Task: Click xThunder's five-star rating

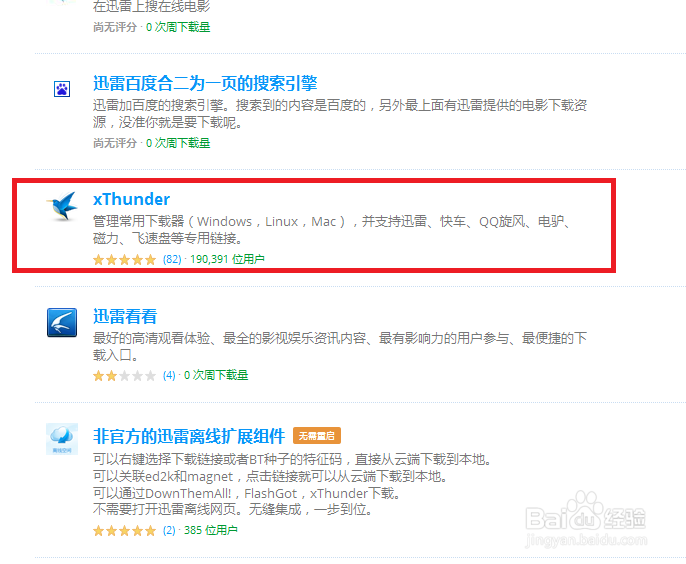Action: [124, 260]
